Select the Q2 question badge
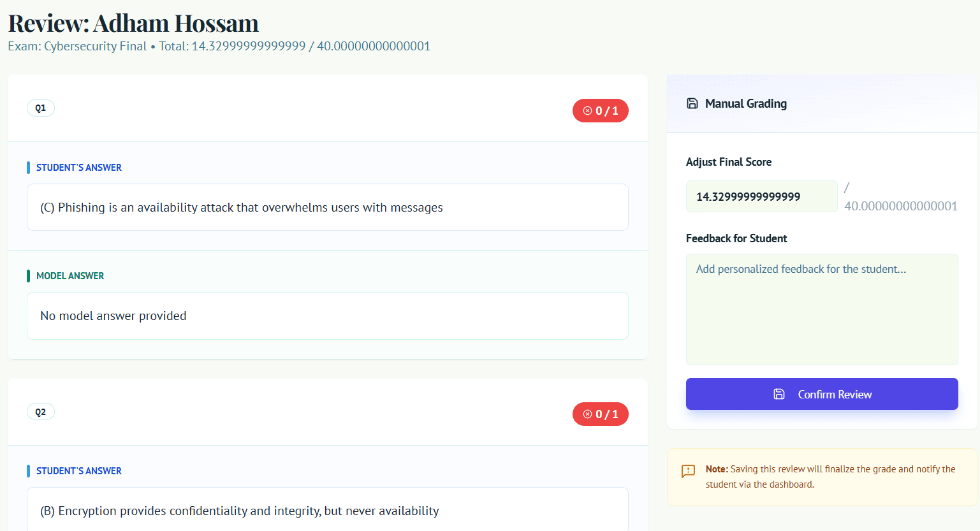This screenshot has height=531, width=980. [40, 411]
